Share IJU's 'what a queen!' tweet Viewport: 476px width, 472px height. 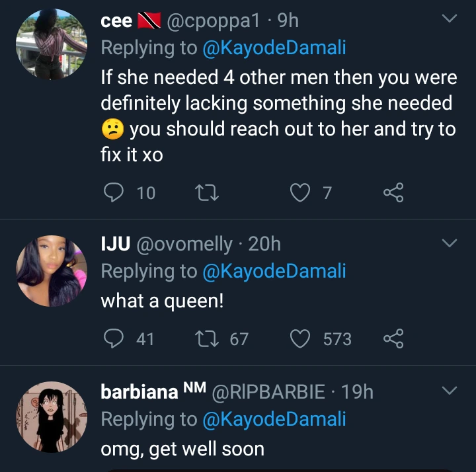(393, 339)
